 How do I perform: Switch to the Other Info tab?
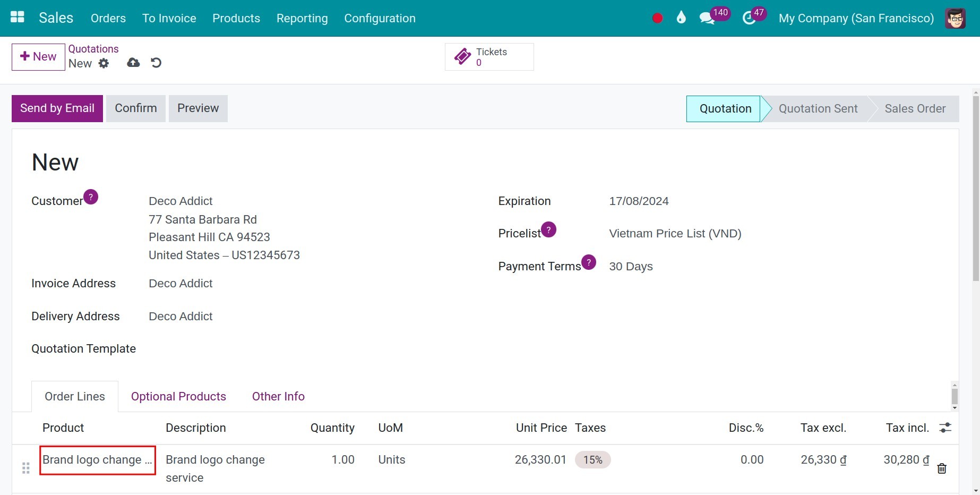pyautogui.click(x=278, y=396)
